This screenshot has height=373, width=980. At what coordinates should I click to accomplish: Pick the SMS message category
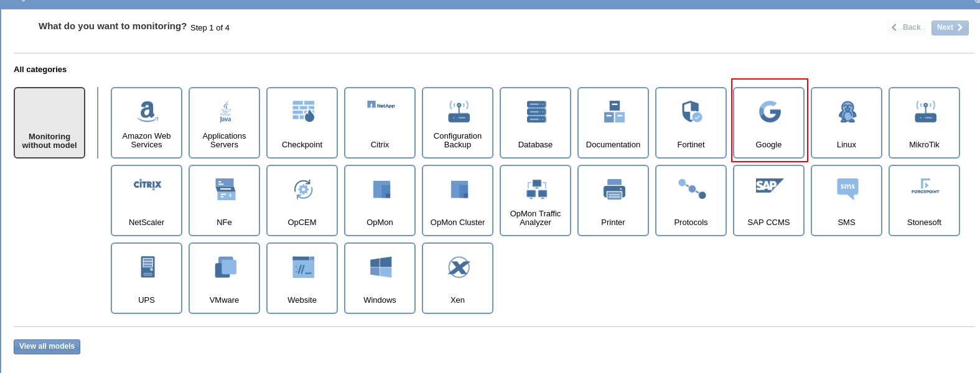(846, 200)
